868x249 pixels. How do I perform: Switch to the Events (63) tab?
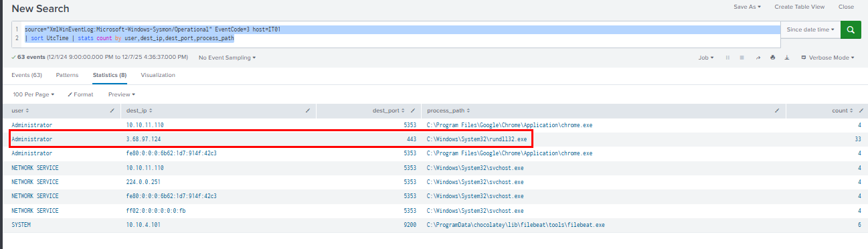pyautogui.click(x=27, y=75)
